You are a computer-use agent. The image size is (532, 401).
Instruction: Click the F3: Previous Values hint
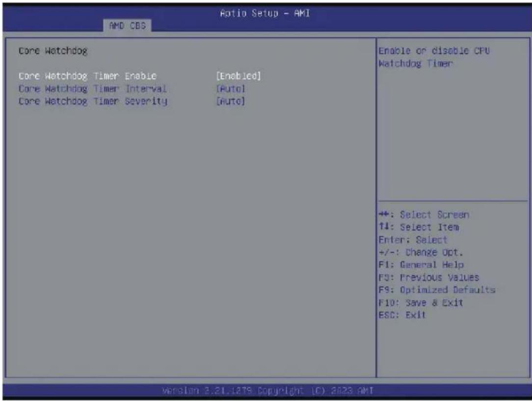pyautogui.click(x=429, y=277)
